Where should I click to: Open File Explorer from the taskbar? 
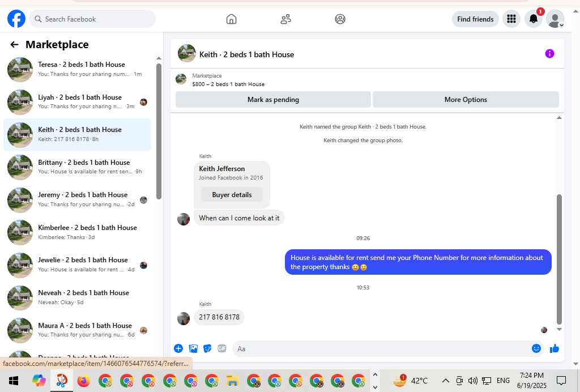tap(232, 381)
